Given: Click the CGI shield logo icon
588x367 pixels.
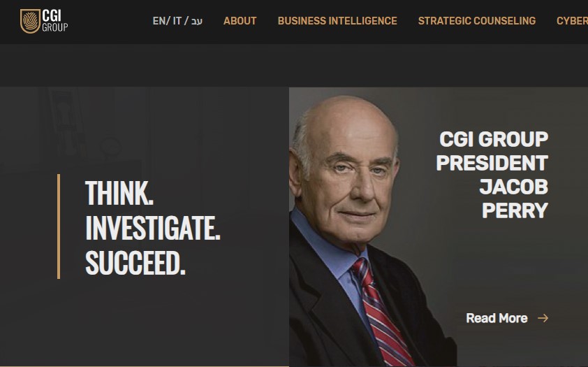Looking at the screenshot, I should tap(30, 21).
